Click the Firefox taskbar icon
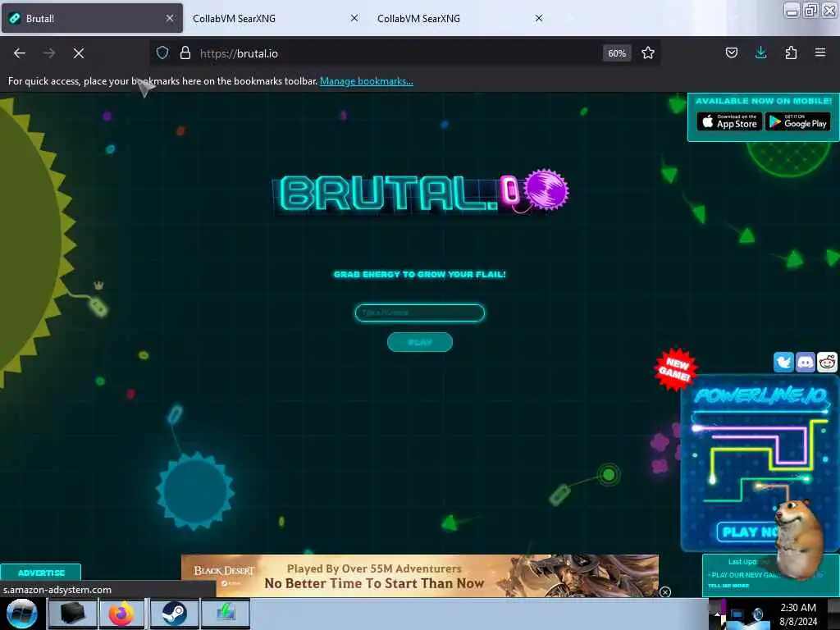The image size is (840, 630). click(x=121, y=614)
